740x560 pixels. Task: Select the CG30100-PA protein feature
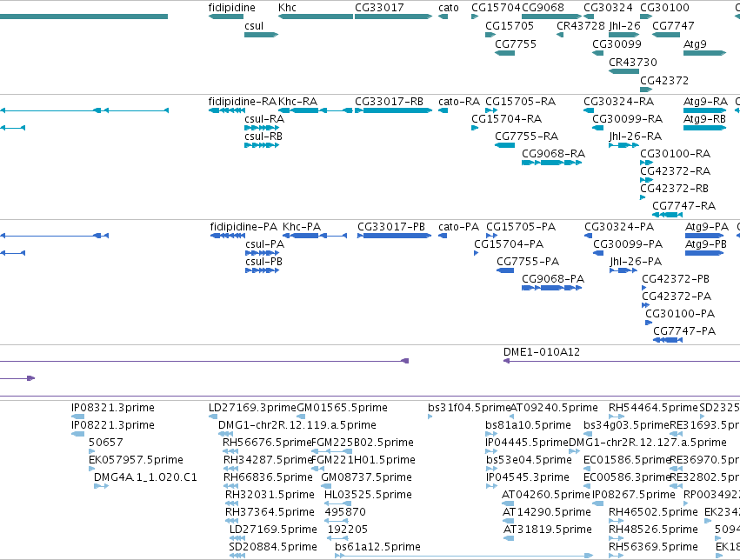(x=649, y=323)
